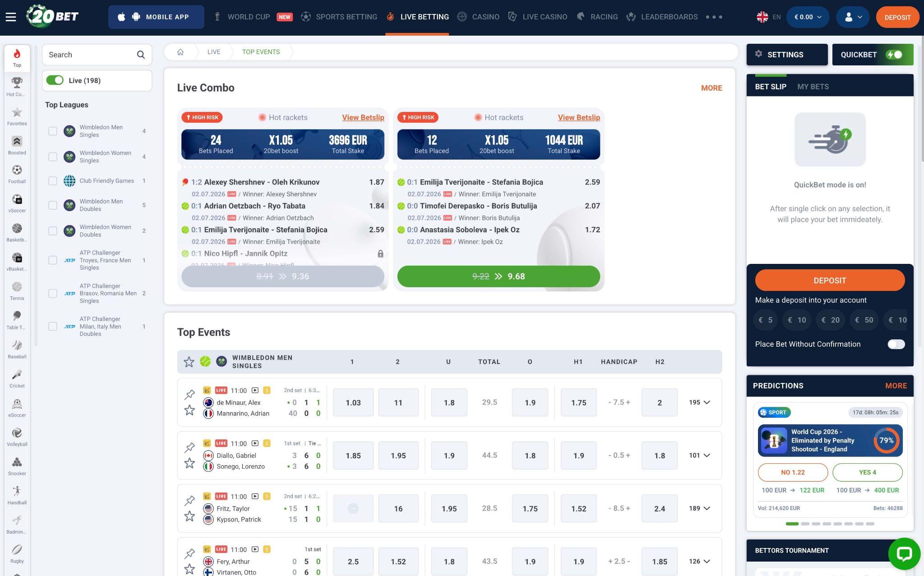Open Favorites star in sidebar
This screenshot has width=924, height=576.
[x=17, y=116]
